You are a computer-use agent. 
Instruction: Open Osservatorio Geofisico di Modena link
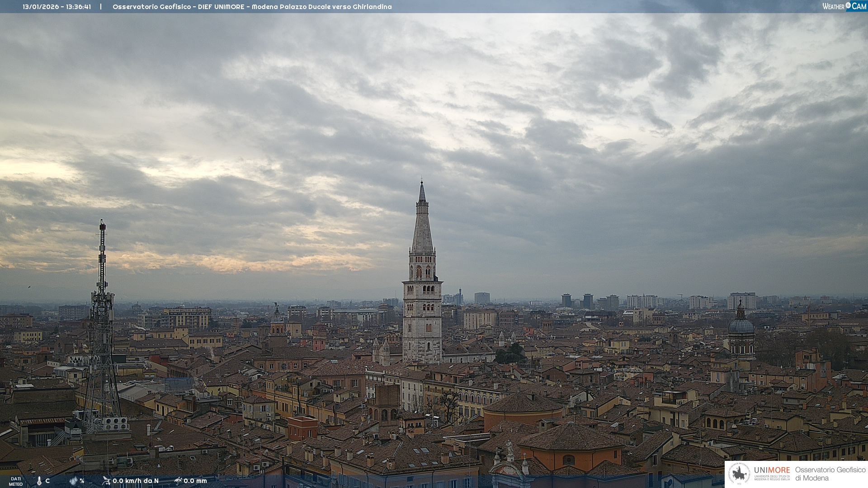830,474
